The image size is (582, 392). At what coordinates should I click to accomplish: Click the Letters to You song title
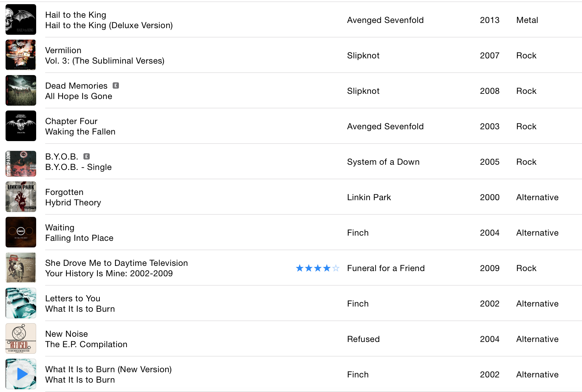click(x=73, y=299)
